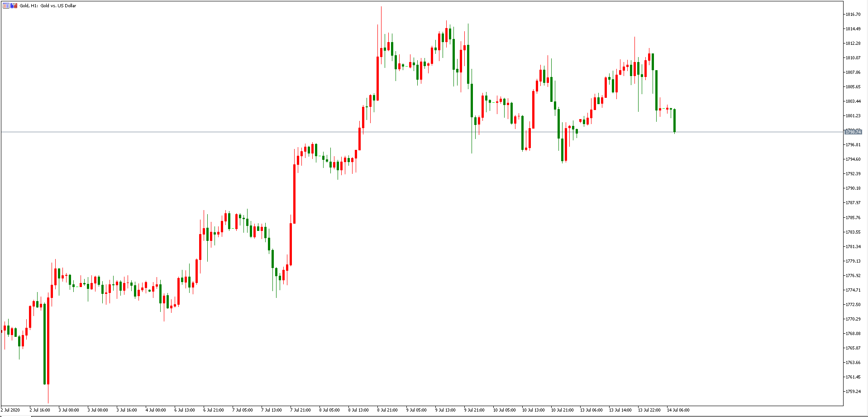Click the '2 Jul 2020' date label

[10, 410]
